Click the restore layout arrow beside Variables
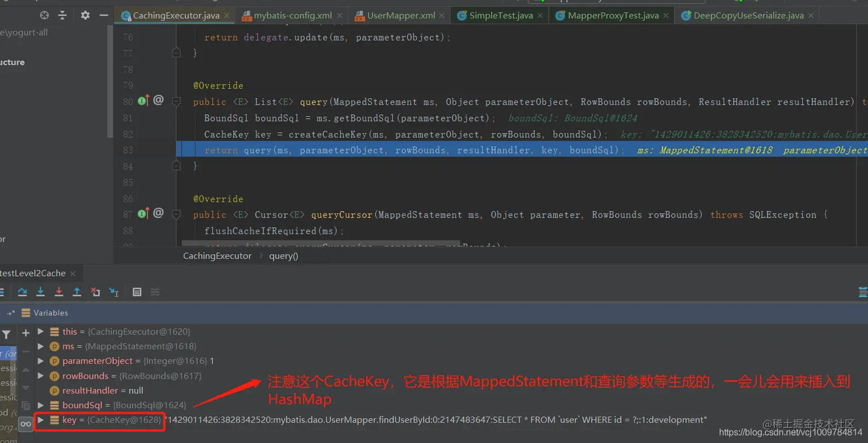The height and width of the screenshot is (443, 868). [11, 313]
